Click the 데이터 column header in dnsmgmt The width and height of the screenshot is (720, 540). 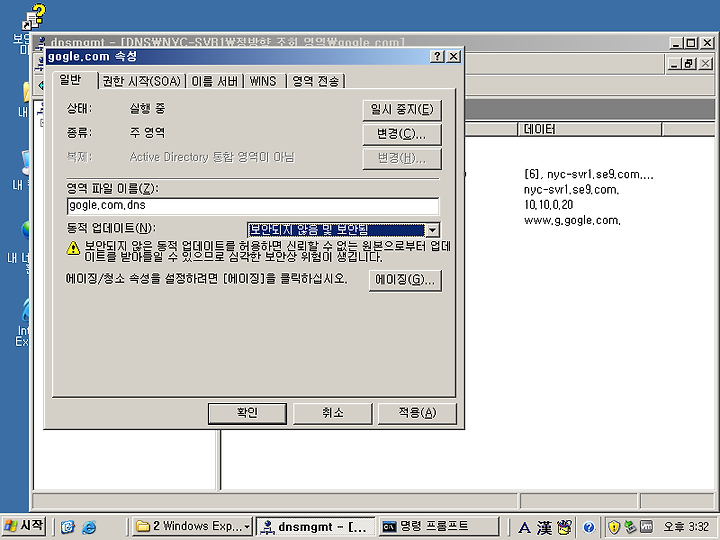pos(590,129)
